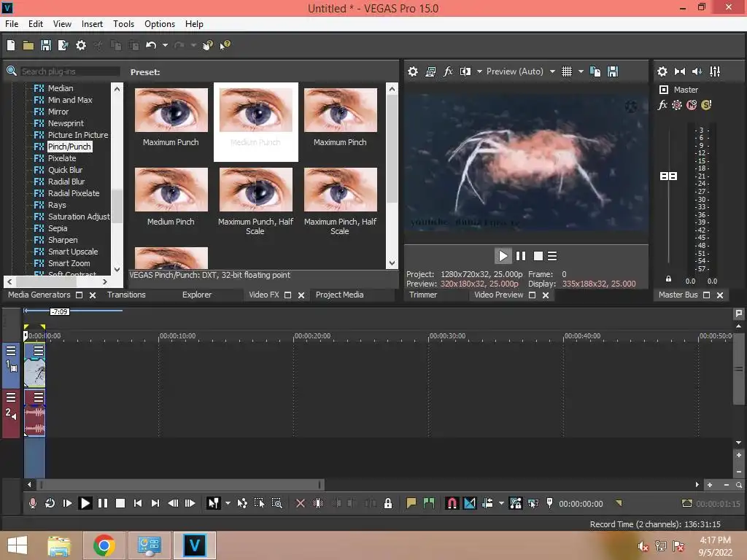Screen dimensions: 747x560
Task: Open the Options menu
Action: click(160, 24)
